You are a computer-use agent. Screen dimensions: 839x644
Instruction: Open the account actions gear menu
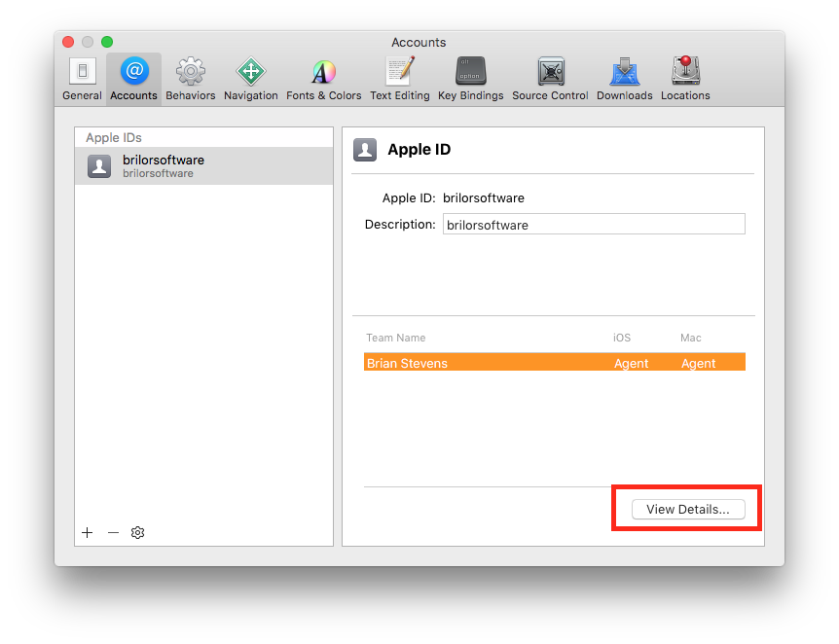(137, 533)
